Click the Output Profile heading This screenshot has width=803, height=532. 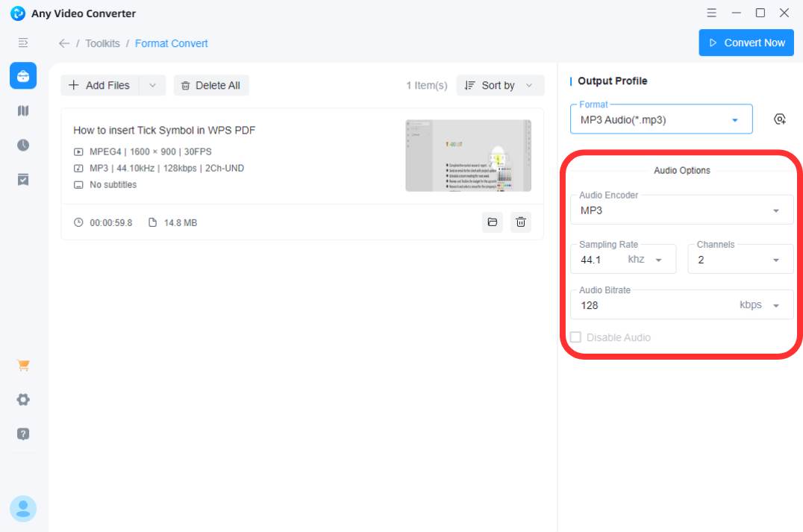(x=612, y=81)
